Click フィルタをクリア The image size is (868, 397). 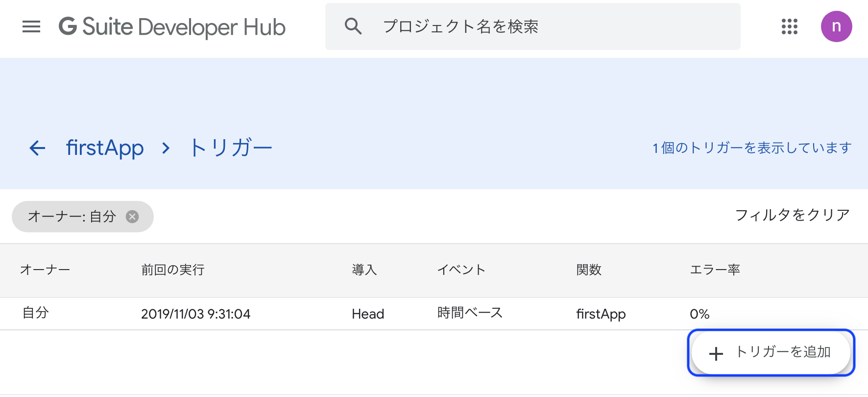792,215
